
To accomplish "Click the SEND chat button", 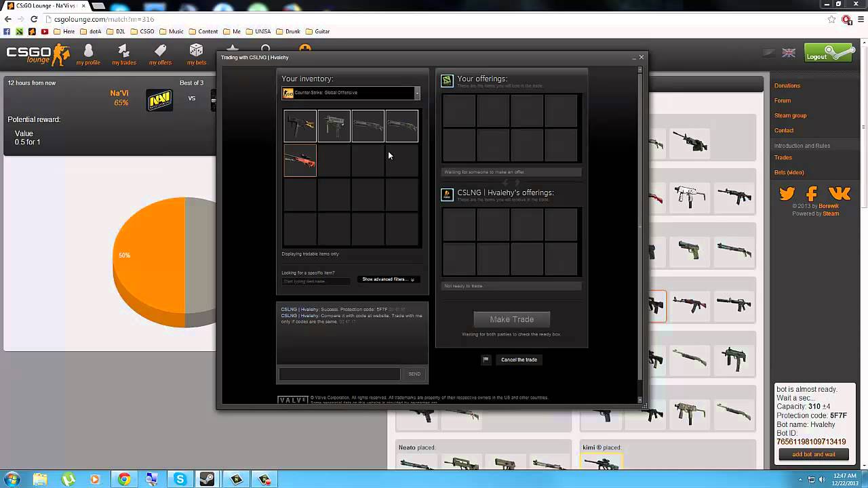I will 414,374.
